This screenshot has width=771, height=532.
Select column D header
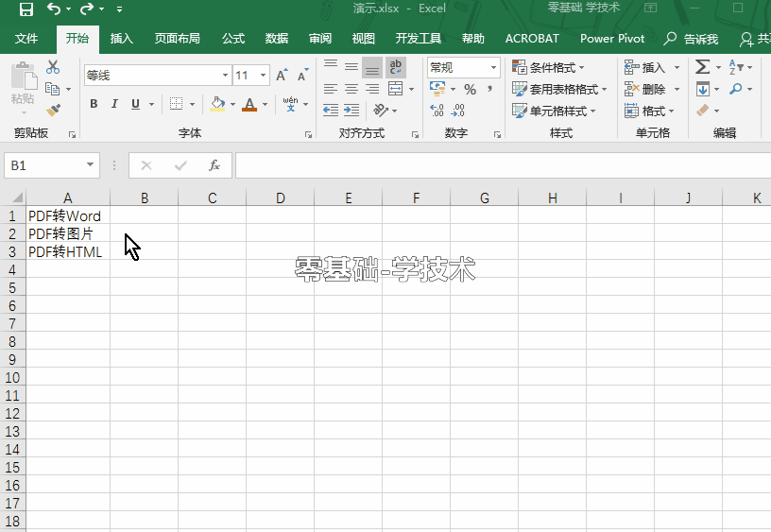click(x=281, y=198)
